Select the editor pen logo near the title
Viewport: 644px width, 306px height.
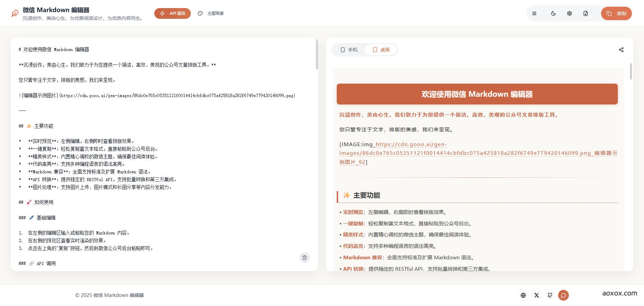coord(13,13)
